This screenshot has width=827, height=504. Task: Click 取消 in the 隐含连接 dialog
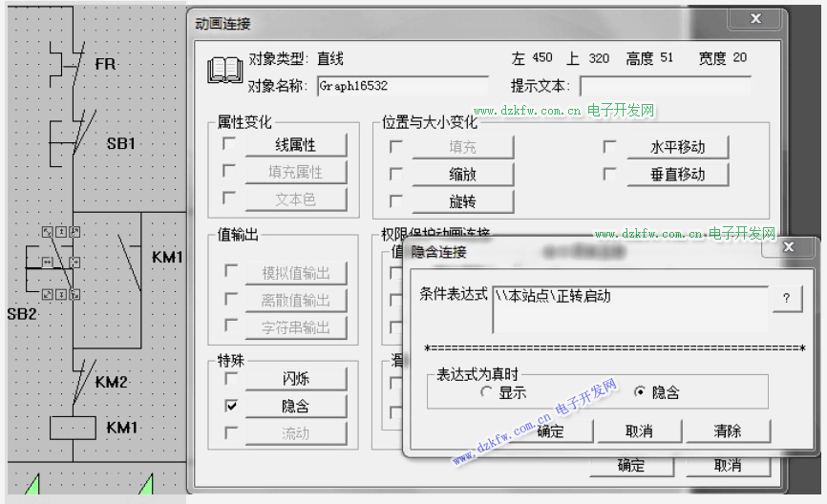click(639, 431)
